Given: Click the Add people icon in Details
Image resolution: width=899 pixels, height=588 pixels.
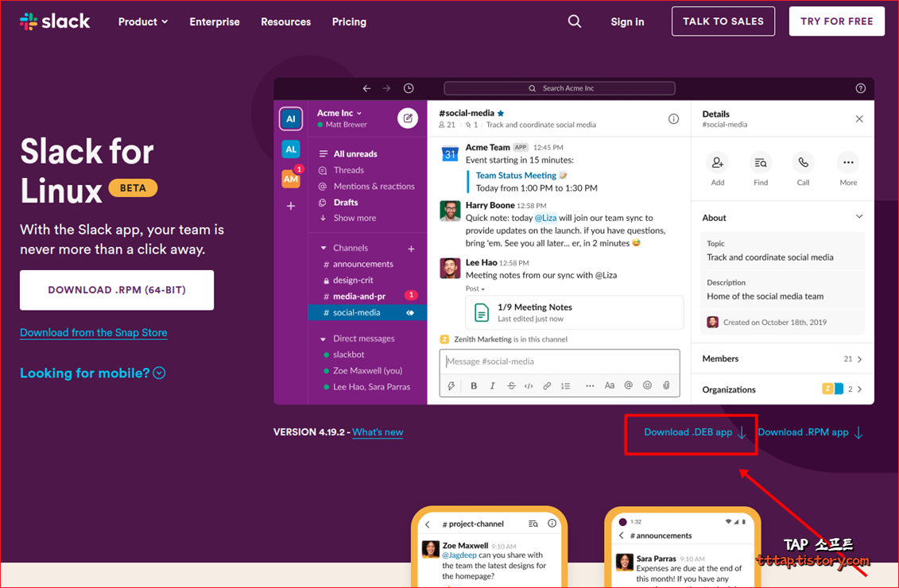Looking at the screenshot, I should (717, 163).
